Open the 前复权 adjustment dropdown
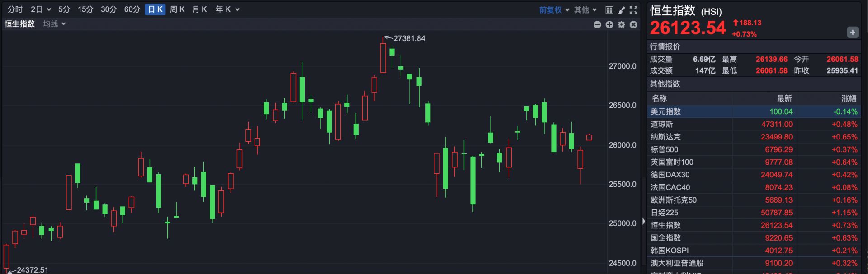The height and width of the screenshot is (274, 868). pyautogui.click(x=554, y=10)
